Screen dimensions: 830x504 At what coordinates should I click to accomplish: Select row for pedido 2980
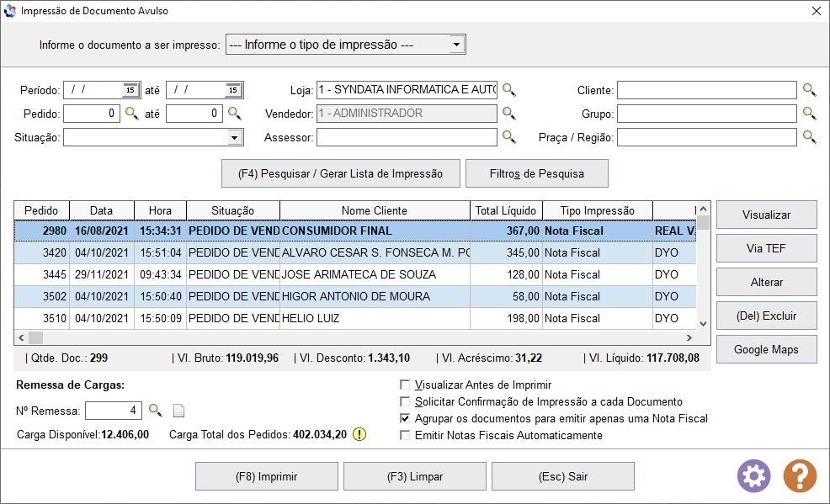355,231
